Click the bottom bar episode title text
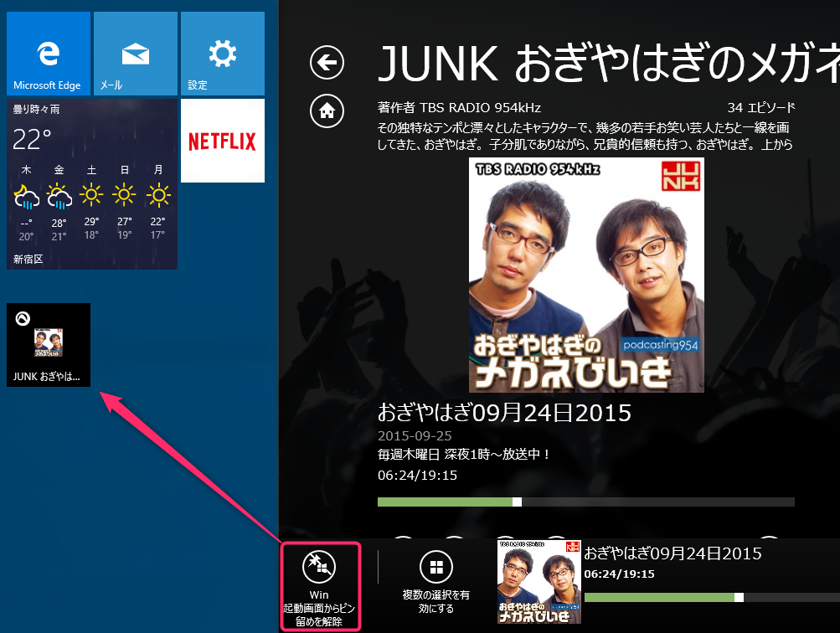Viewport: 840px width, 633px height. coord(673,553)
